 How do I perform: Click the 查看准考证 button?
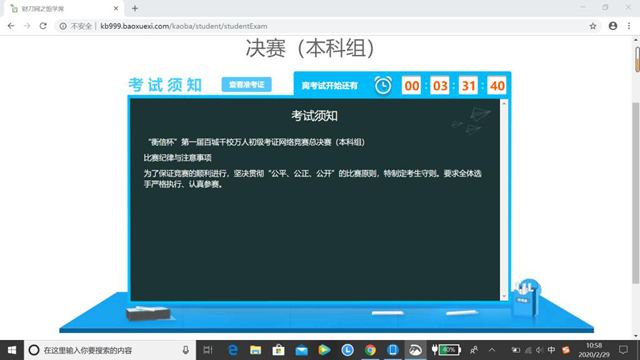(247, 85)
